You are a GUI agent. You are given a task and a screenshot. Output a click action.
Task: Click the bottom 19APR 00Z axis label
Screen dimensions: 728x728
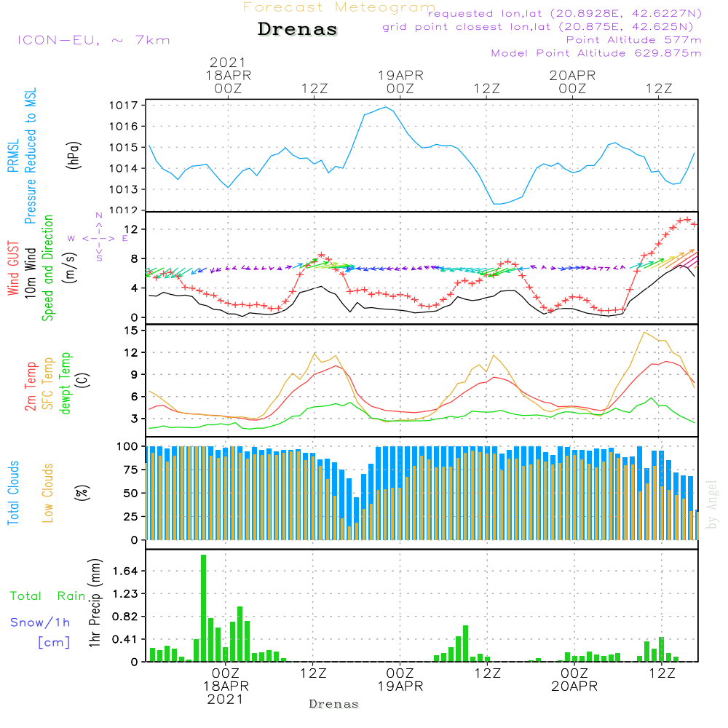400,680
